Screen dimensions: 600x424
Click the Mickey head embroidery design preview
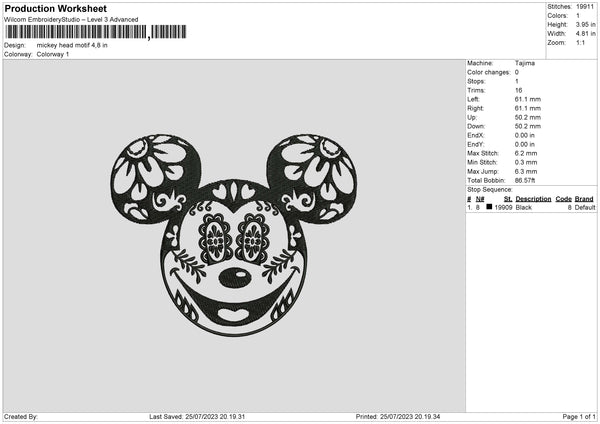click(x=234, y=235)
